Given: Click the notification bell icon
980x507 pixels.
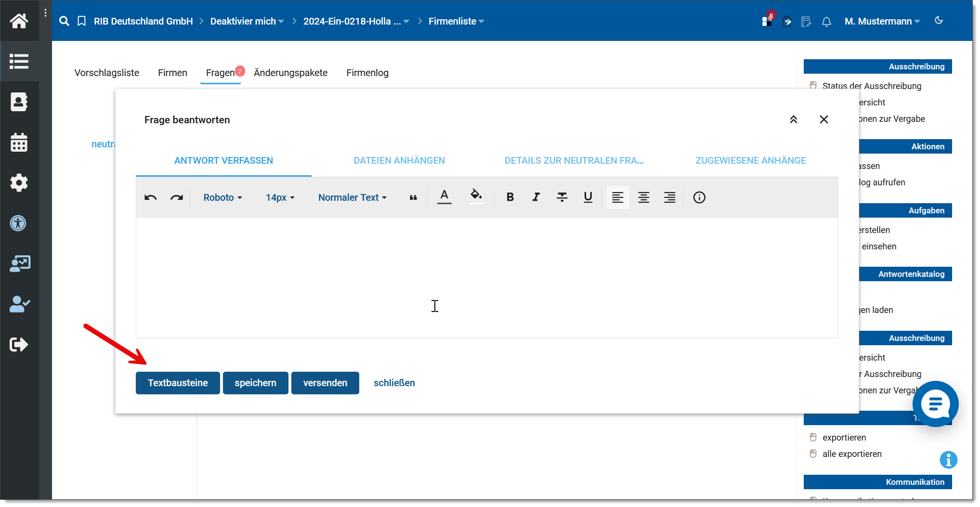Looking at the screenshot, I should click(x=826, y=22).
